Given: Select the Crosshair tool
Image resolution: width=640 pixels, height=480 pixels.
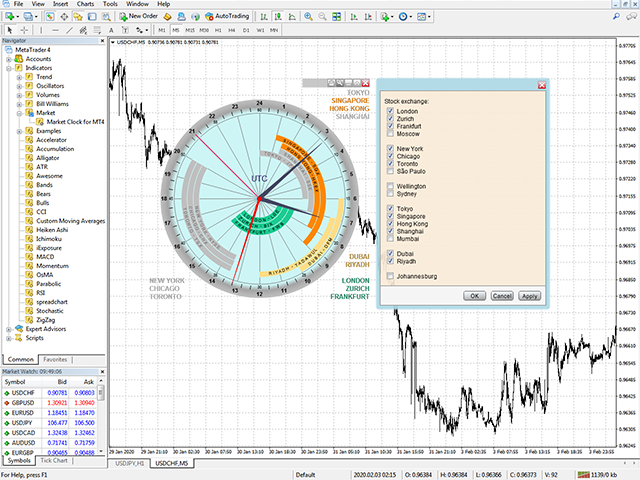Looking at the screenshot, I should coord(24,30).
